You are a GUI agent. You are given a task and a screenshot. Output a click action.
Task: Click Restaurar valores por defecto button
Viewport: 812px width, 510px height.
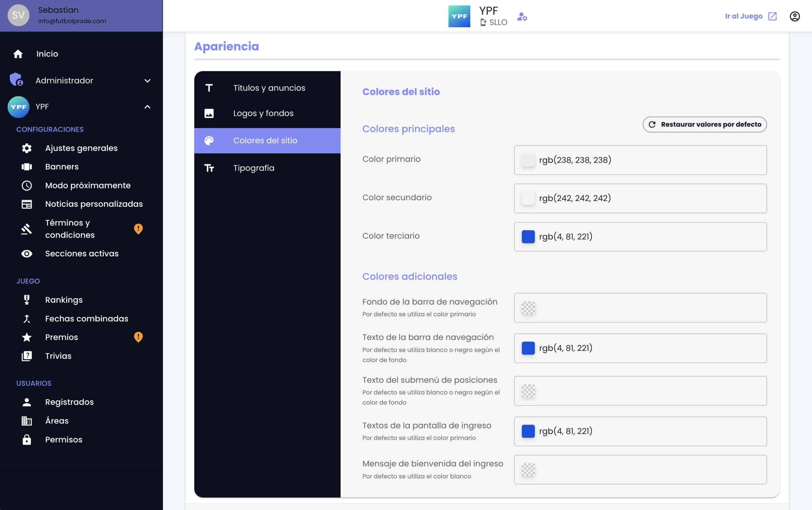pos(704,124)
